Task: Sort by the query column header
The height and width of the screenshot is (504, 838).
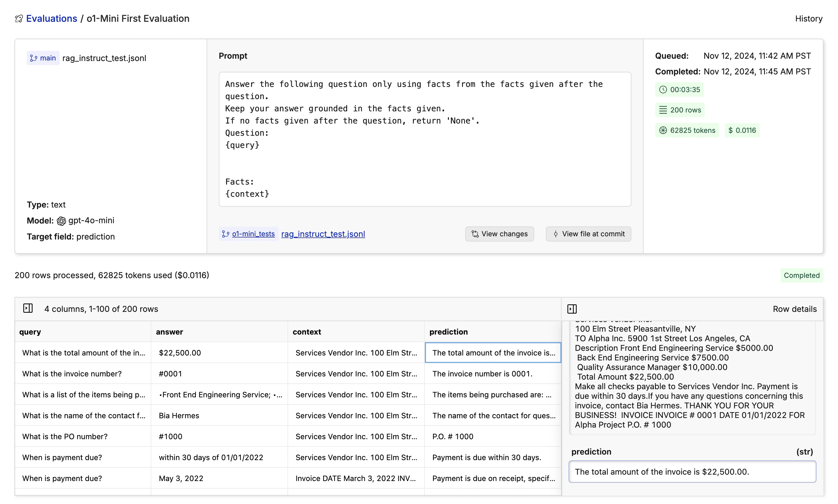Action: [30, 332]
